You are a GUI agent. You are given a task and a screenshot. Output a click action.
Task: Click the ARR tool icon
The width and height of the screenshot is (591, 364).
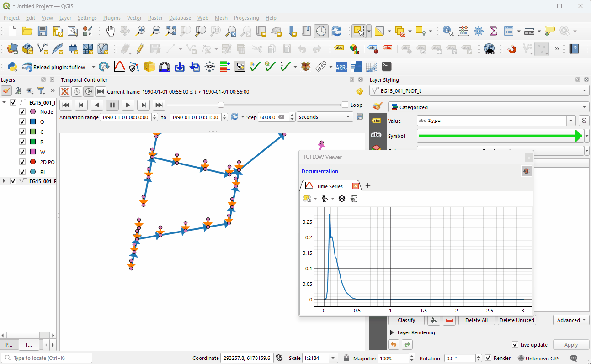tap(341, 67)
